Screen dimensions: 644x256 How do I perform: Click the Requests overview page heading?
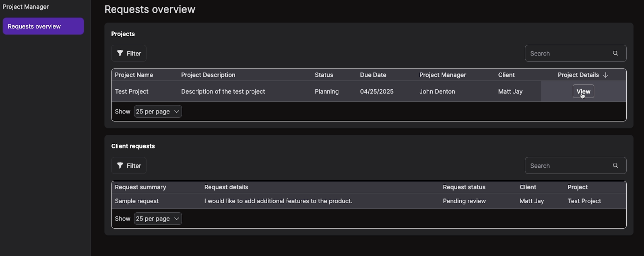click(x=150, y=9)
